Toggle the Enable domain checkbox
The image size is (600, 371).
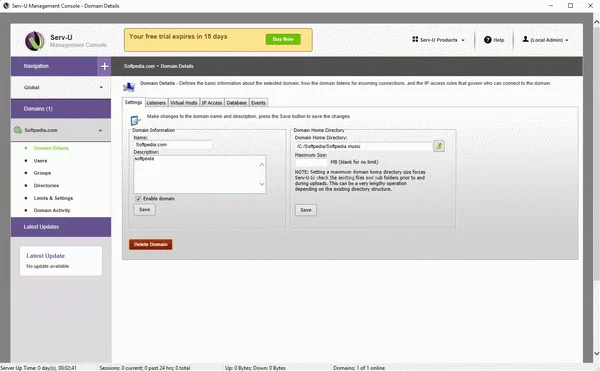pyautogui.click(x=138, y=199)
